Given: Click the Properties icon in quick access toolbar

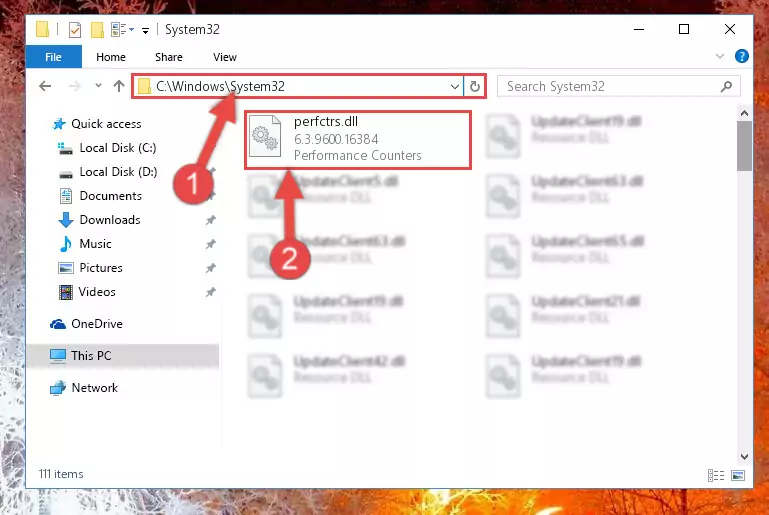Looking at the screenshot, I should pos(75,30).
